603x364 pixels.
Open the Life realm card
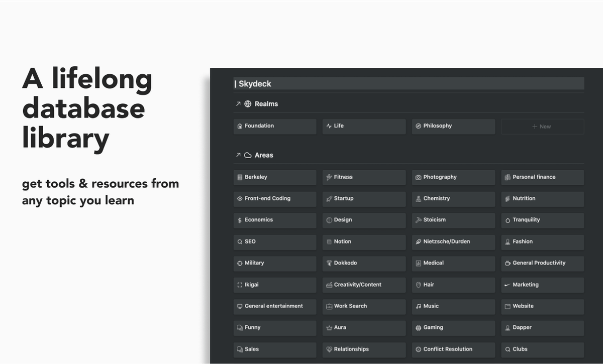coord(364,126)
